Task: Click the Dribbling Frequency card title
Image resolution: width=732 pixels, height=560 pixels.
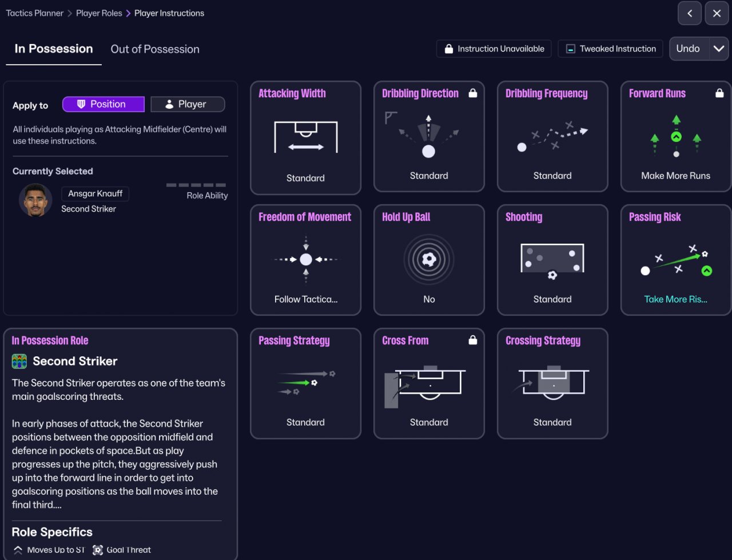Action: pos(547,93)
